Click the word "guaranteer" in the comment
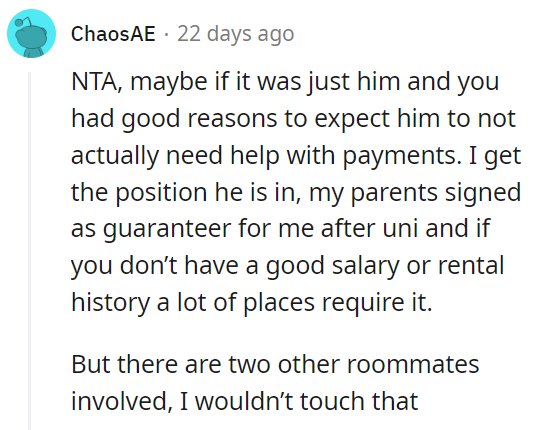537x430 pixels. [167, 229]
